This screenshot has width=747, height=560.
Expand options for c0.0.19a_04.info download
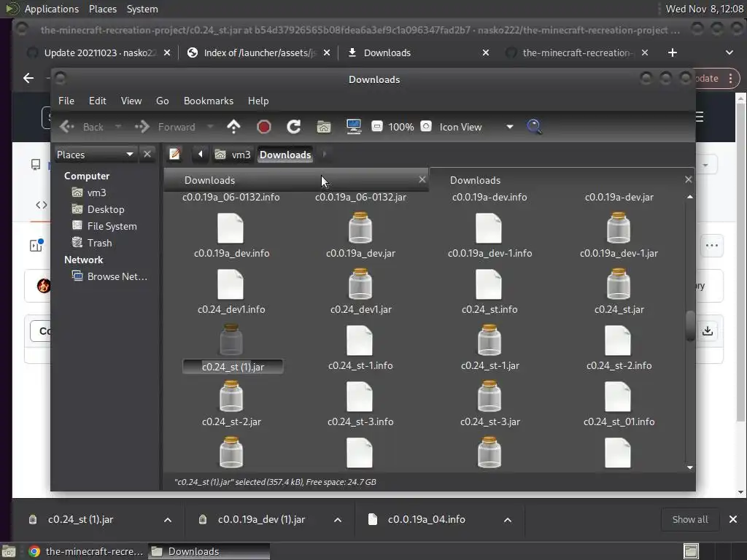pyautogui.click(x=508, y=519)
